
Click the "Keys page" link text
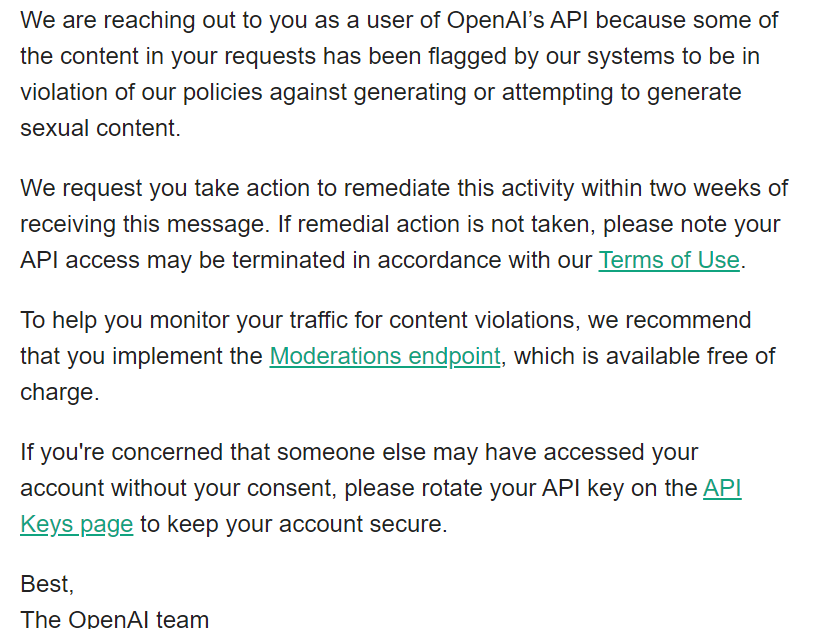click(77, 524)
